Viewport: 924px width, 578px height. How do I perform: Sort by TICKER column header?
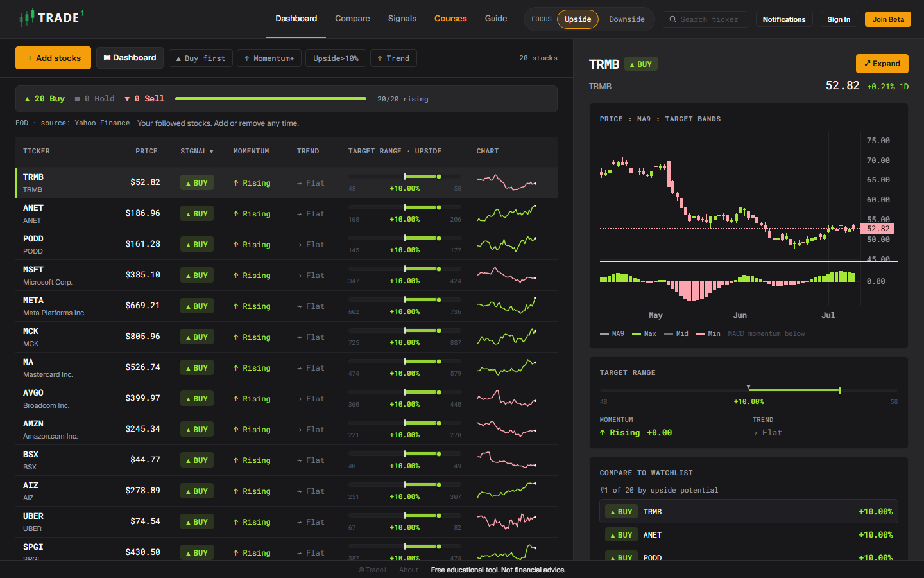37,152
